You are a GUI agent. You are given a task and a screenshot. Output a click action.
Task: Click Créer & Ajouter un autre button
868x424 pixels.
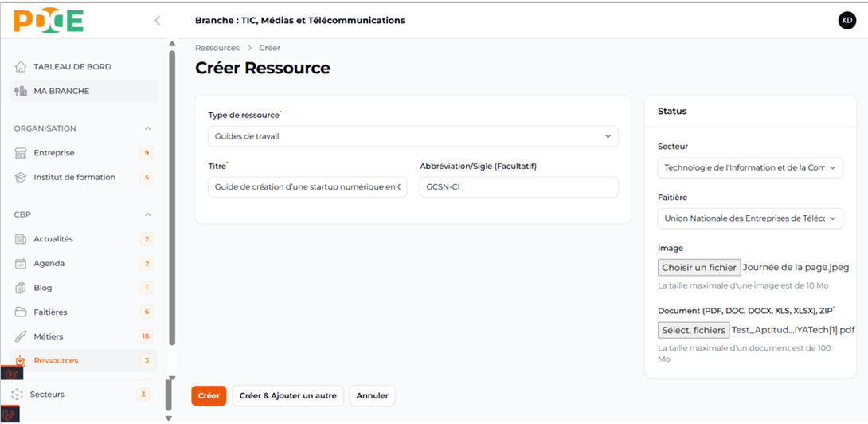(287, 396)
